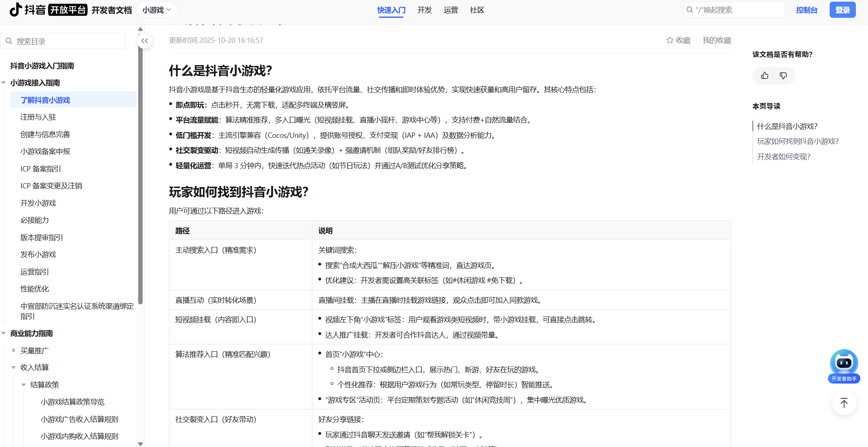The height and width of the screenshot is (447, 868).
Task: Click the 抖音开放平台 logo
Action: [26, 10]
